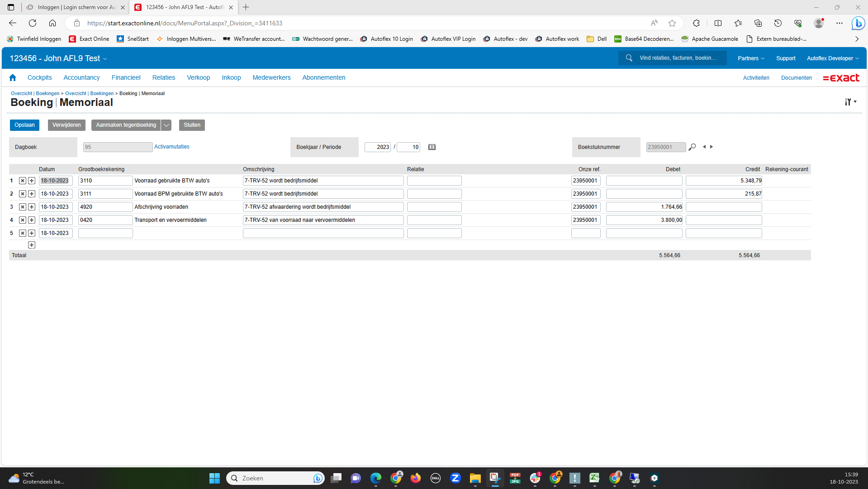868x489 pixels.
Task: Click the home icon in navigation bar
Action: click(13, 78)
